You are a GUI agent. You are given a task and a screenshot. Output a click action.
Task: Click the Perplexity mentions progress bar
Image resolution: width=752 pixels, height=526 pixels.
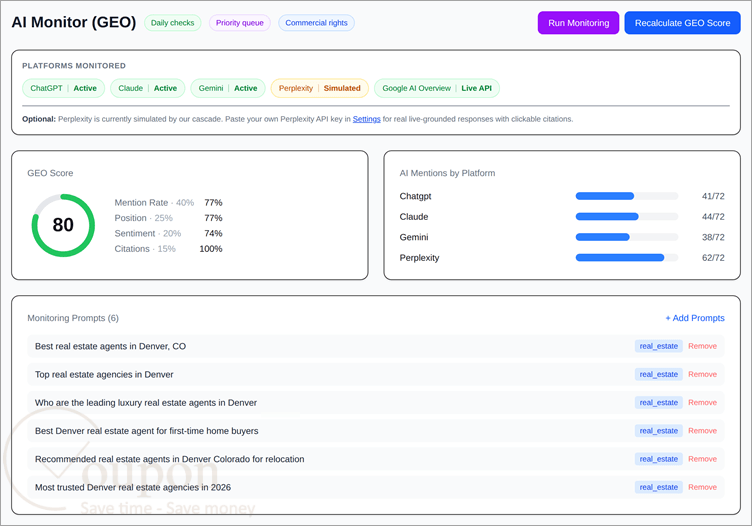click(626, 258)
